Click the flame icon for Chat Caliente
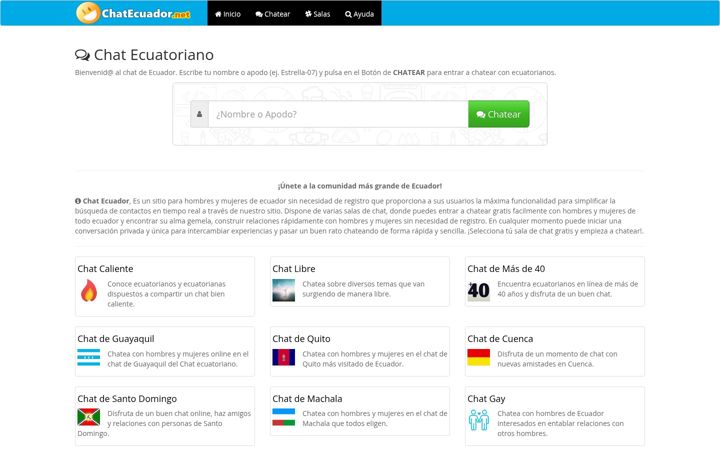Image resolution: width=720 pixels, height=450 pixels. click(x=89, y=291)
